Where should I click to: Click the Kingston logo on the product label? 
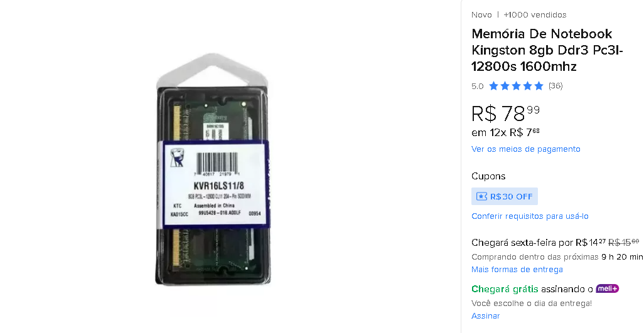pyautogui.click(x=177, y=157)
